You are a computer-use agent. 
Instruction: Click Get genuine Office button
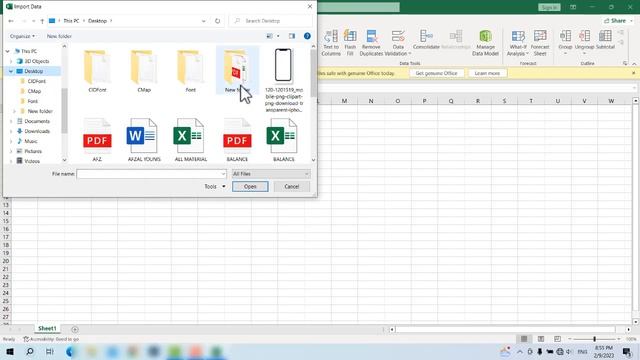(436, 73)
